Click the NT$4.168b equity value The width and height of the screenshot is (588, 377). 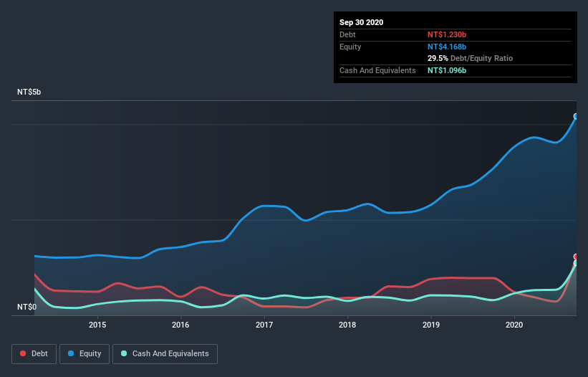tap(447, 47)
